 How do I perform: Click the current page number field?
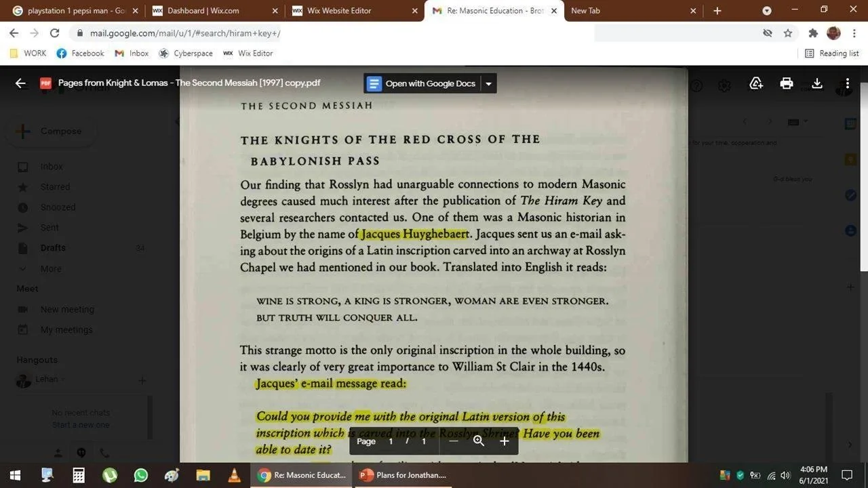tap(391, 441)
